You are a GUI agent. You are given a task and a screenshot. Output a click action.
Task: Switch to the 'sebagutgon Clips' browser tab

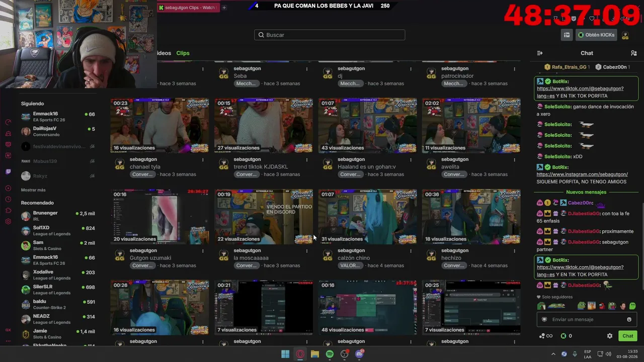[x=188, y=8]
